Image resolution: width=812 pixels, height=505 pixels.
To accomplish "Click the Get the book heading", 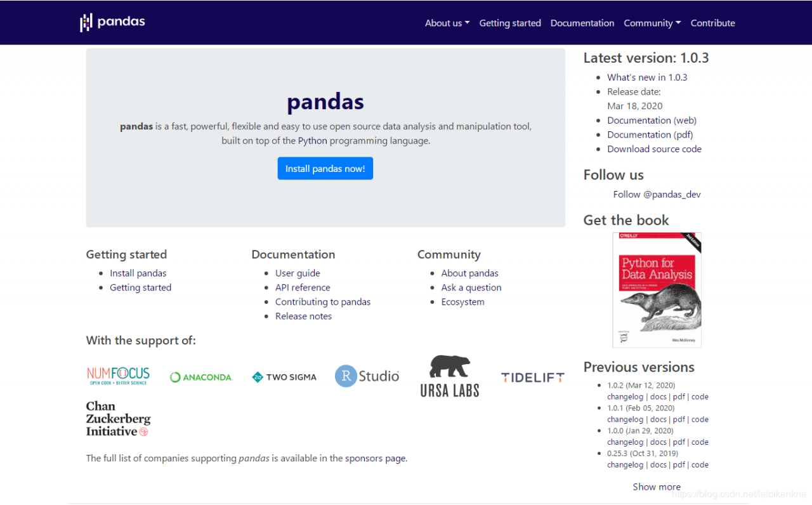I will [626, 220].
